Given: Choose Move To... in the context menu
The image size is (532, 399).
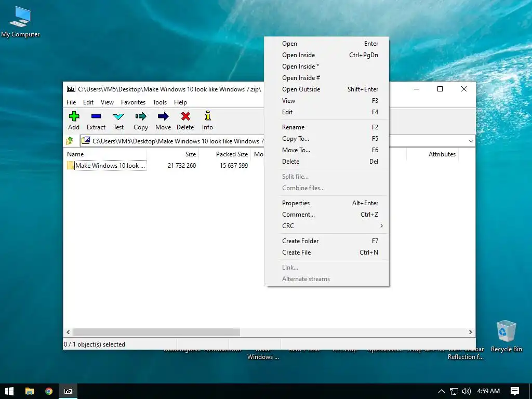Looking at the screenshot, I should pyautogui.click(x=326, y=150).
